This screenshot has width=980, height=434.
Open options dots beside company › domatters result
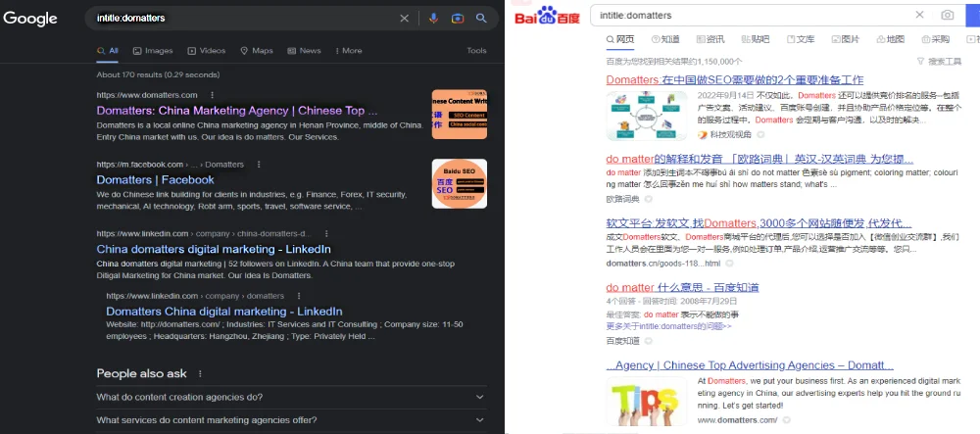[299, 295]
